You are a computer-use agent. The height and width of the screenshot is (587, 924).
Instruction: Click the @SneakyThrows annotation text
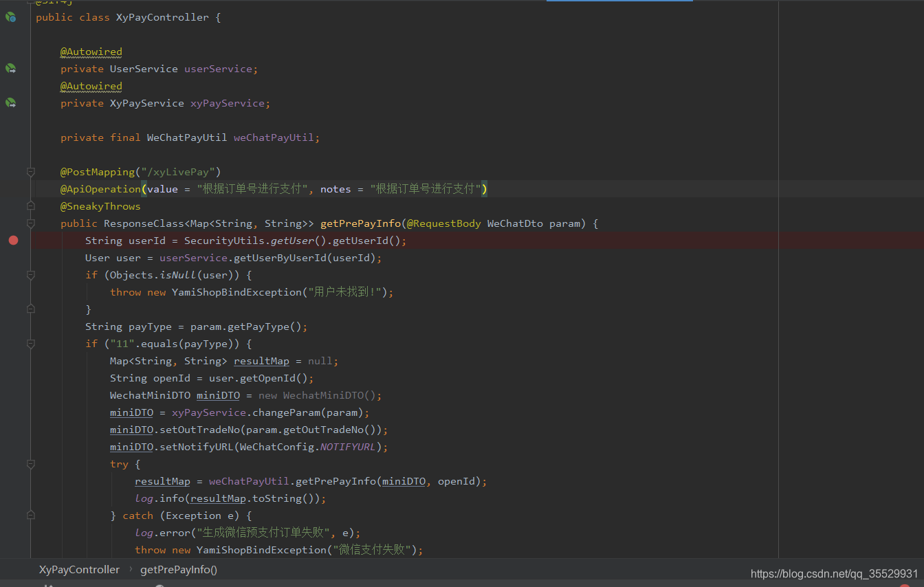100,206
